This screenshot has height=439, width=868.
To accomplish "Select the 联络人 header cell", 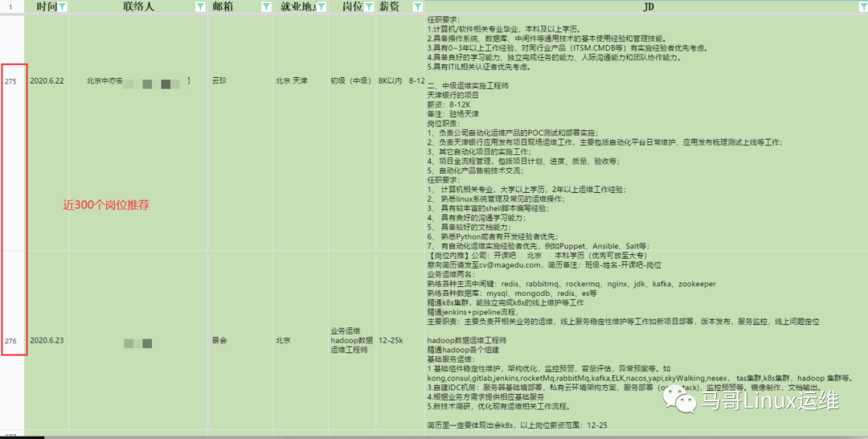I will pos(138,6).
